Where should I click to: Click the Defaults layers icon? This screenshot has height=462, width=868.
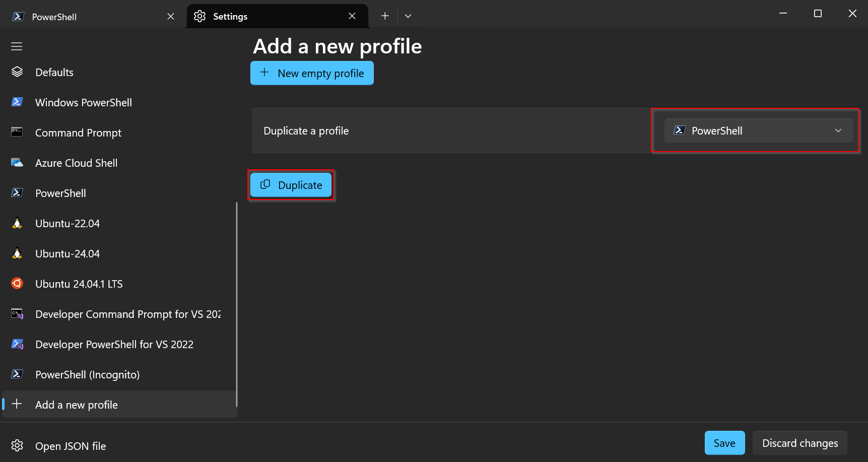coord(17,72)
